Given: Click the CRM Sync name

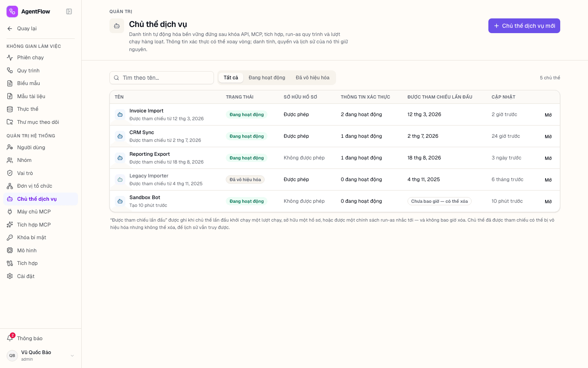Looking at the screenshot, I should 142,132.
